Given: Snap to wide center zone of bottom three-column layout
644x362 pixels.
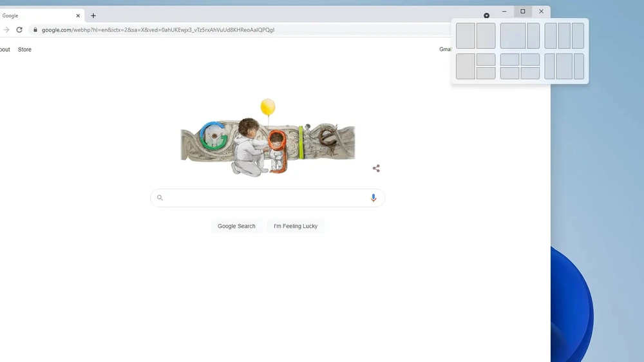Looking at the screenshot, I should click(x=564, y=66).
